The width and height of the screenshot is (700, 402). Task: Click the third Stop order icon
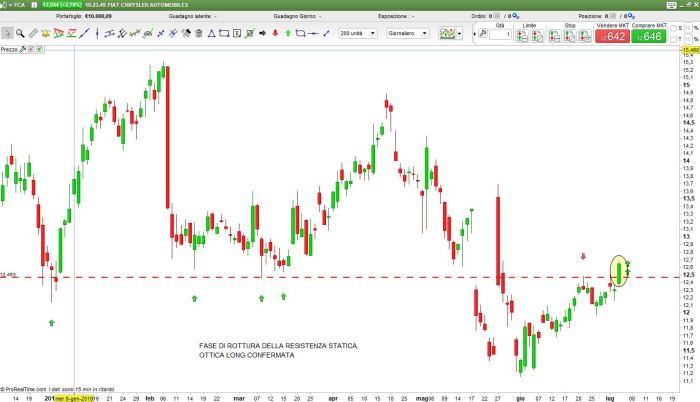[x=585, y=36]
